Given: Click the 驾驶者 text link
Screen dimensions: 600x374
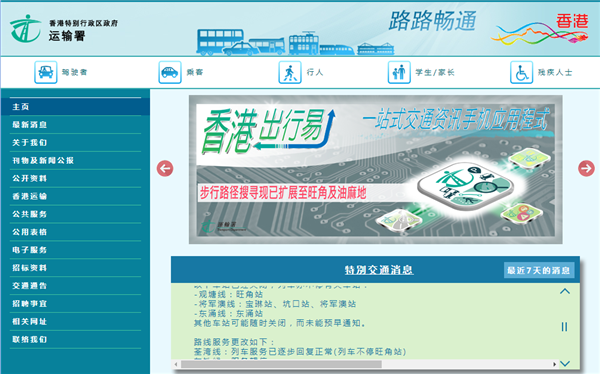Looking at the screenshot, I should click(x=75, y=72).
